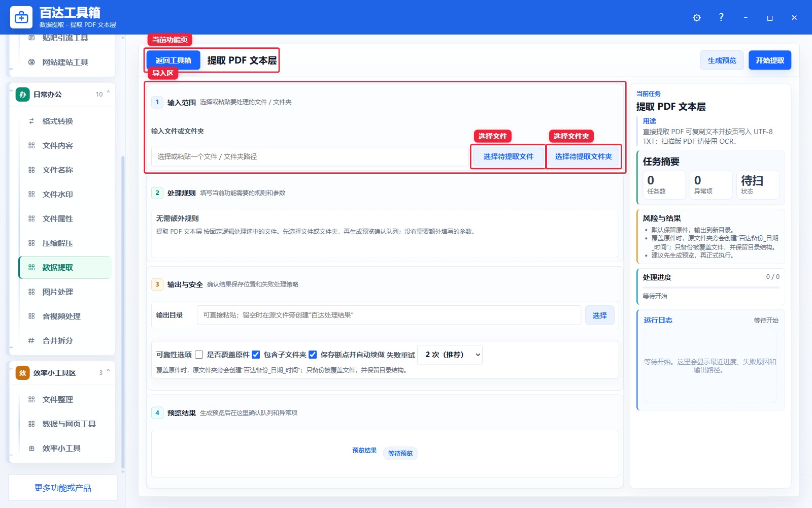The image size is (812, 508).
Task: Click the 预览结果 label text
Action: tap(364, 450)
